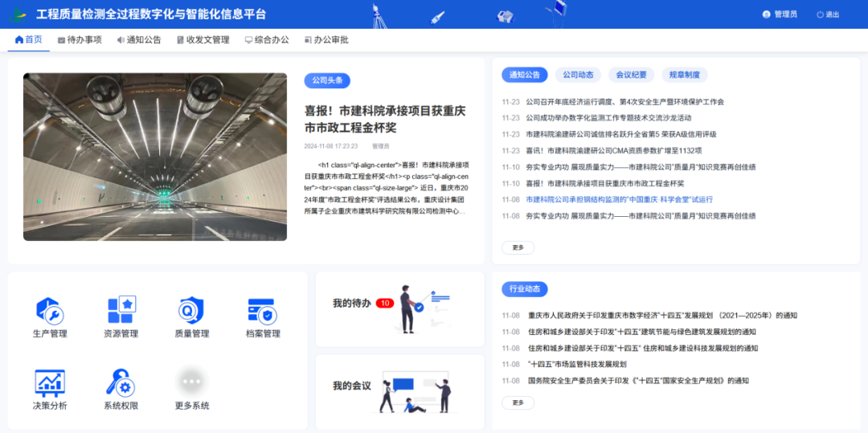868x433 pixels.
Task: Click the 公司头条 label button
Action: (x=327, y=81)
